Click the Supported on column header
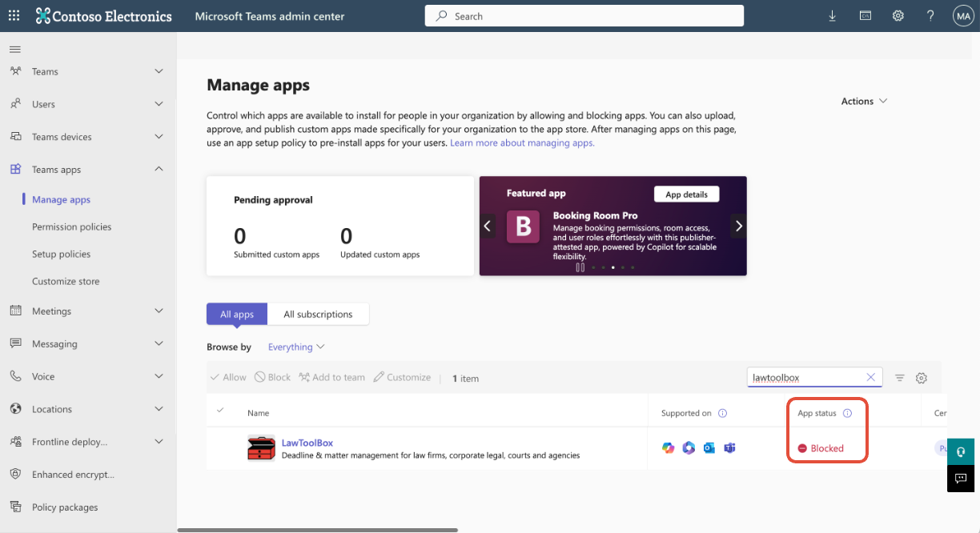Screen dimensions: 980x533 686,414
